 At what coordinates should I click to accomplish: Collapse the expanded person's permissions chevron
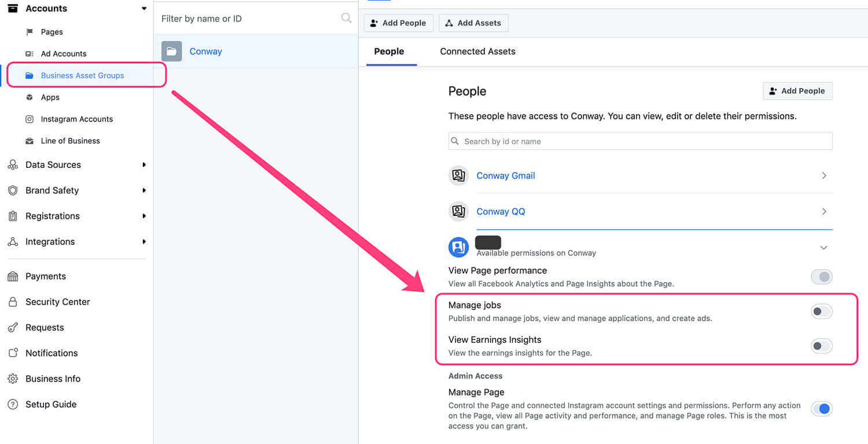824,248
